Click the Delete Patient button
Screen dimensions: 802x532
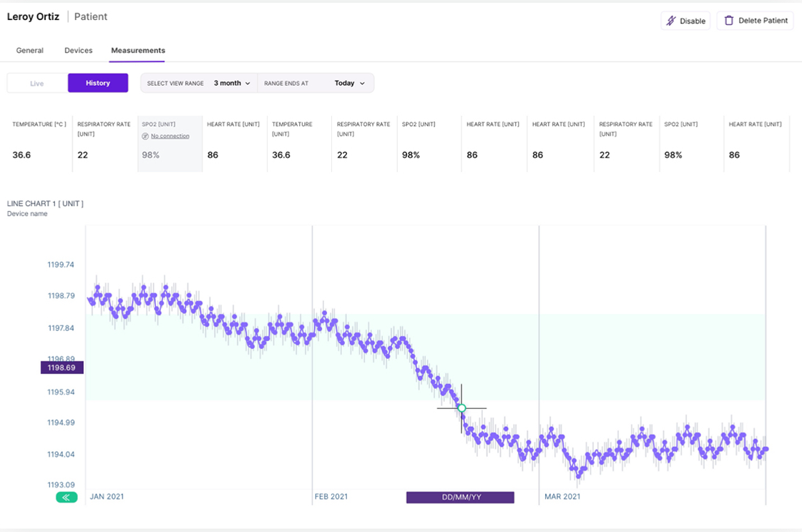tap(755, 21)
